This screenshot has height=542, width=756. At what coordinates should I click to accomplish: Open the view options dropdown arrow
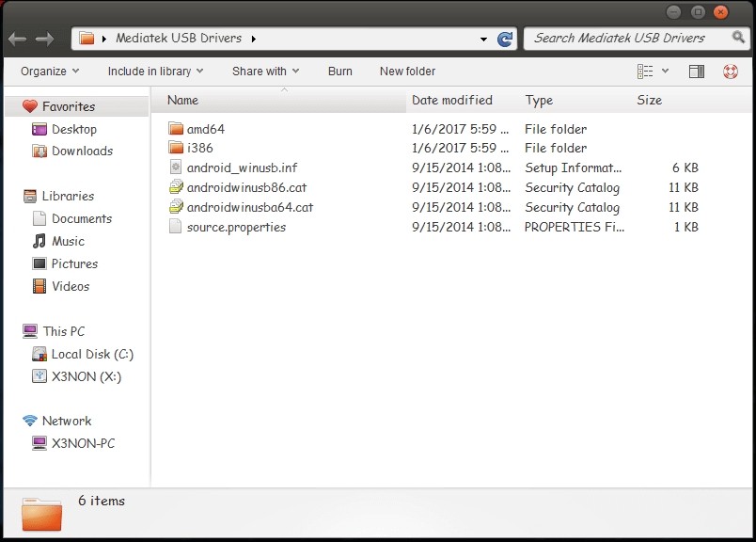(x=665, y=72)
